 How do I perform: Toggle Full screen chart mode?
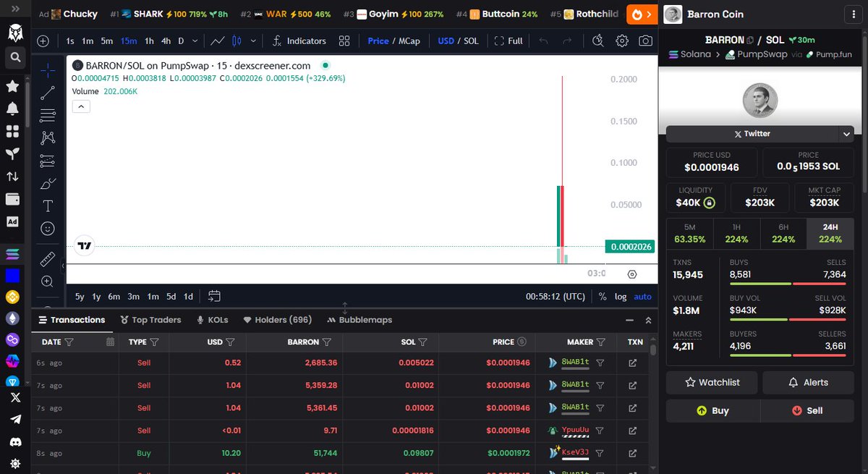coord(509,41)
